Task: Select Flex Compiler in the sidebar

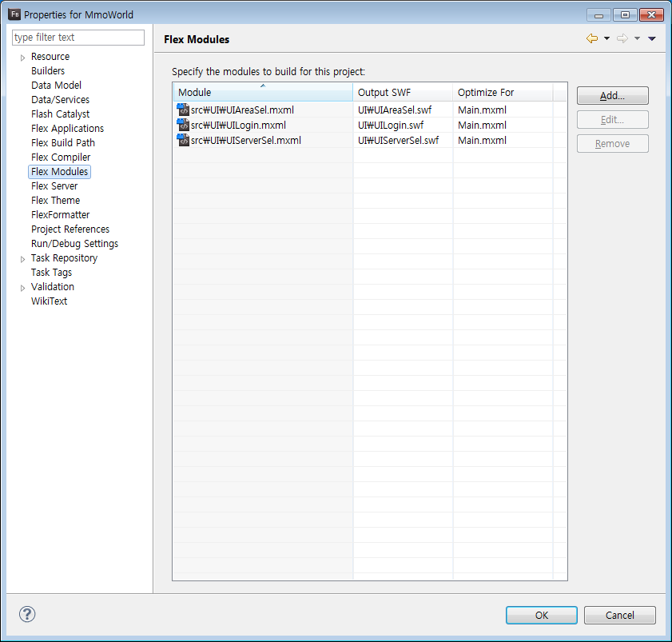Action: (60, 157)
